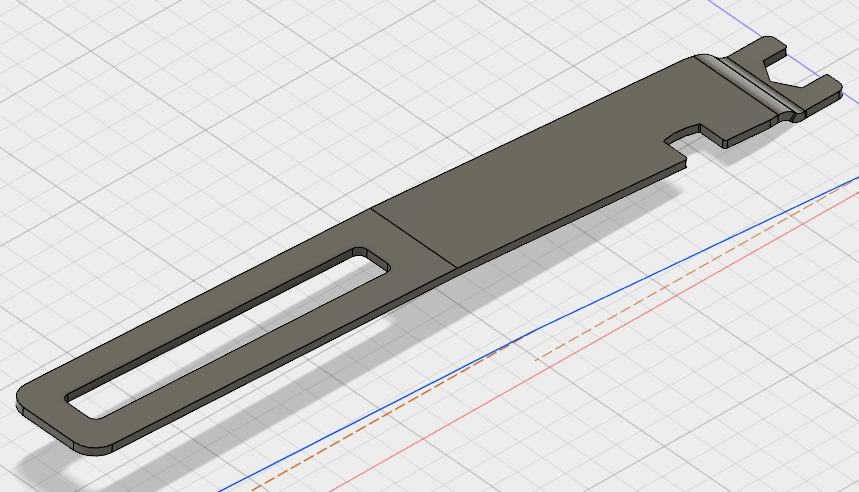
Task: Click inside the elongated slot cutout
Action: [230, 322]
